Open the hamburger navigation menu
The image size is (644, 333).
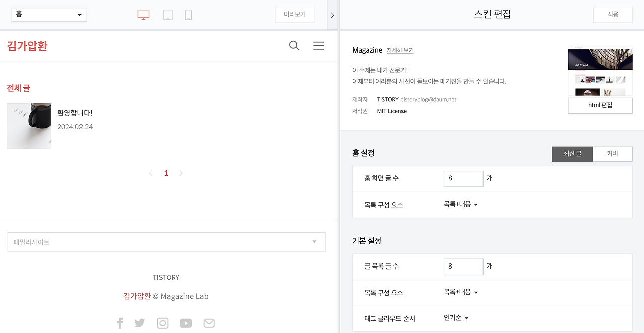318,45
